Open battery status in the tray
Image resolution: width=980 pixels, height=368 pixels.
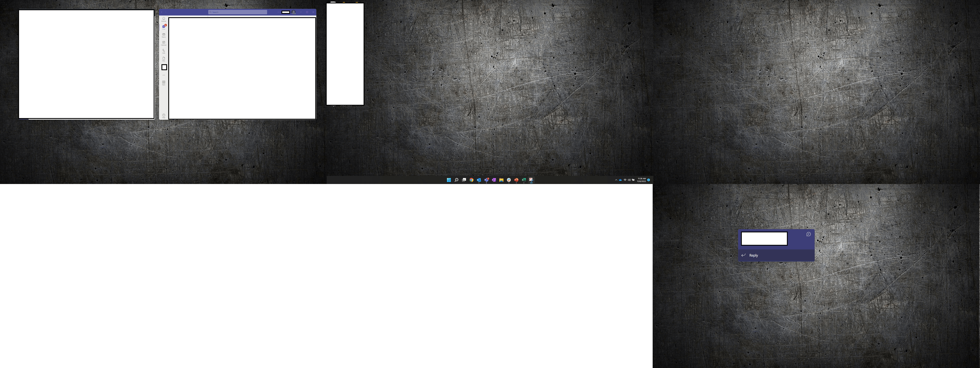click(633, 180)
